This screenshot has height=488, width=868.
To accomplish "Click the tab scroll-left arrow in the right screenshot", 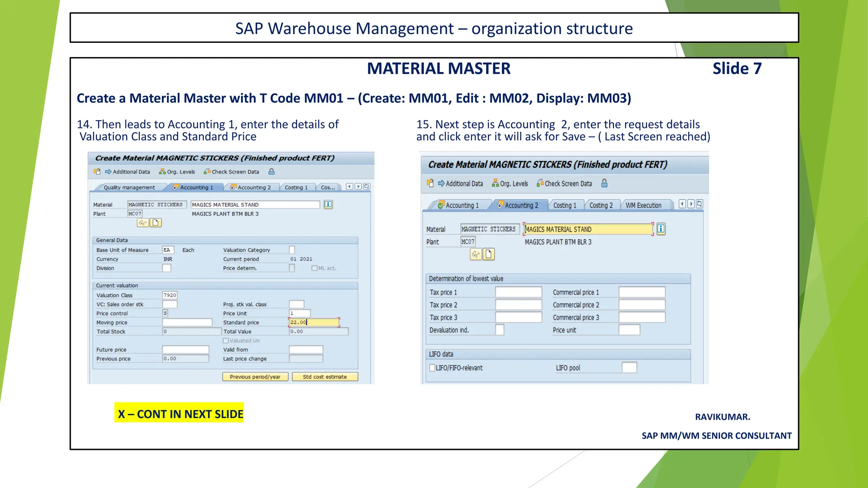I will [x=682, y=204].
